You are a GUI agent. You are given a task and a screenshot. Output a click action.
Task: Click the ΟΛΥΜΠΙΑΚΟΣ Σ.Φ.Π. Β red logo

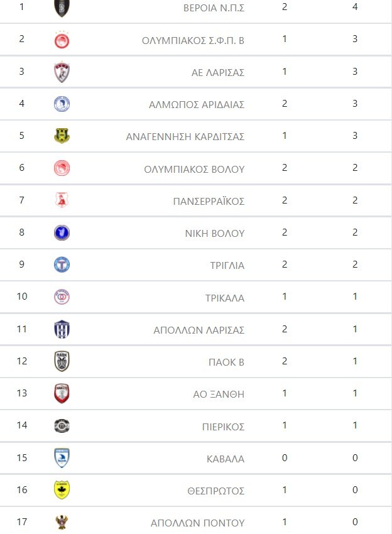[62, 40]
